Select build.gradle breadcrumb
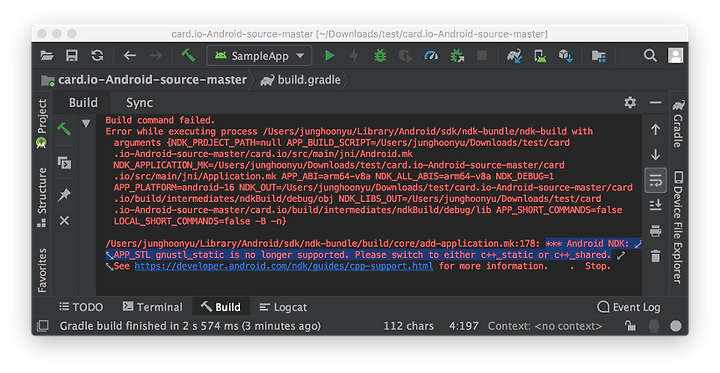720x373 pixels. click(x=301, y=80)
